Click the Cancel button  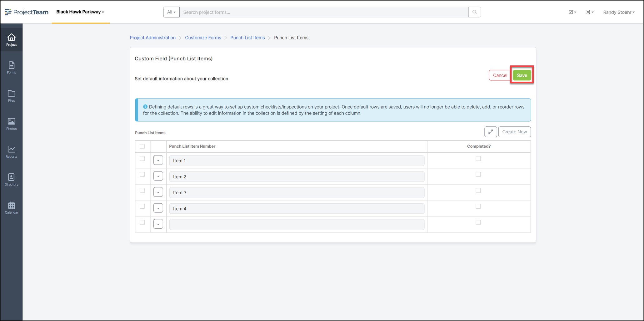coord(500,75)
